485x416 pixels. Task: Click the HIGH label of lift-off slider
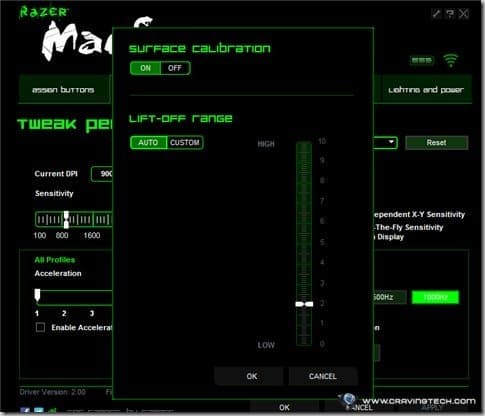[x=266, y=144]
